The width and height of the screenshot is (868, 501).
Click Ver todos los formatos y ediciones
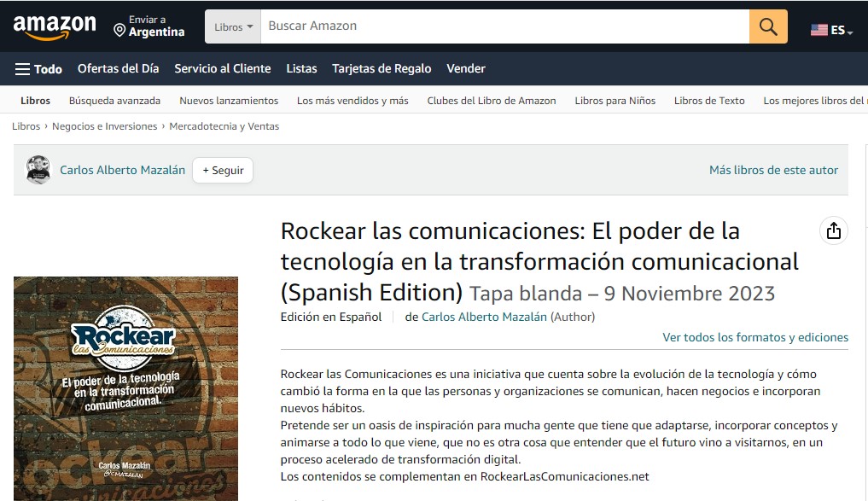tap(755, 337)
